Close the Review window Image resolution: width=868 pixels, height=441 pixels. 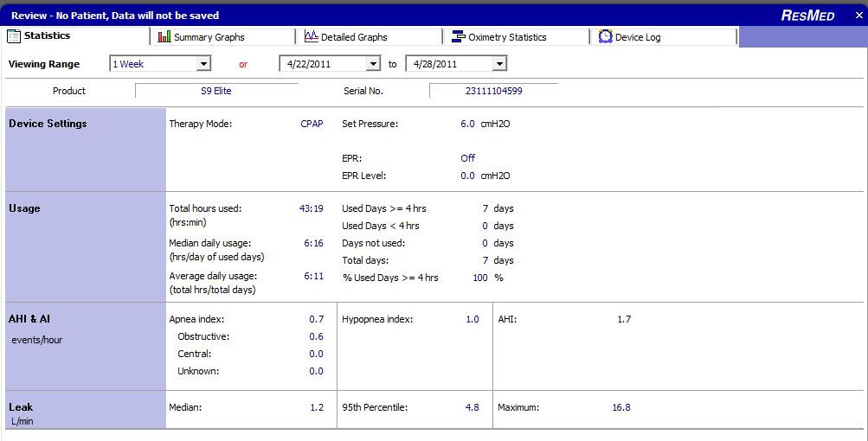click(858, 16)
